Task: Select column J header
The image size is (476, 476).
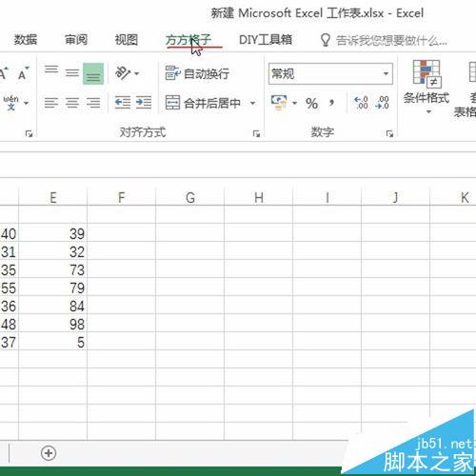Action: coord(396,197)
